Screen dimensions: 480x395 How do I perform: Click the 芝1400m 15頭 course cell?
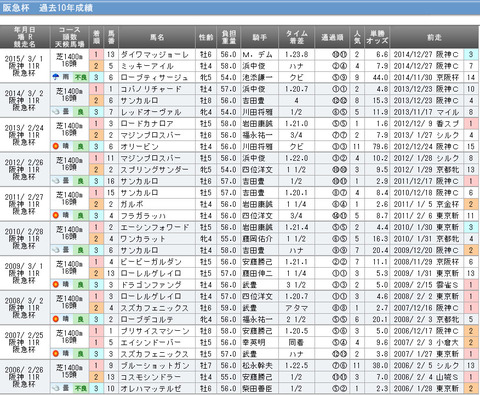(69, 371)
